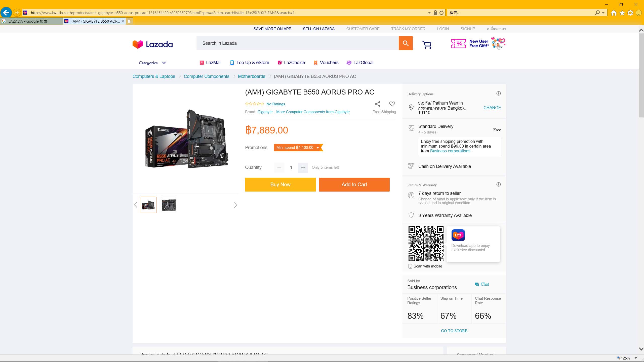Click Business corporations link in shipping note
This screenshot has height=362, width=644.
[x=450, y=151]
